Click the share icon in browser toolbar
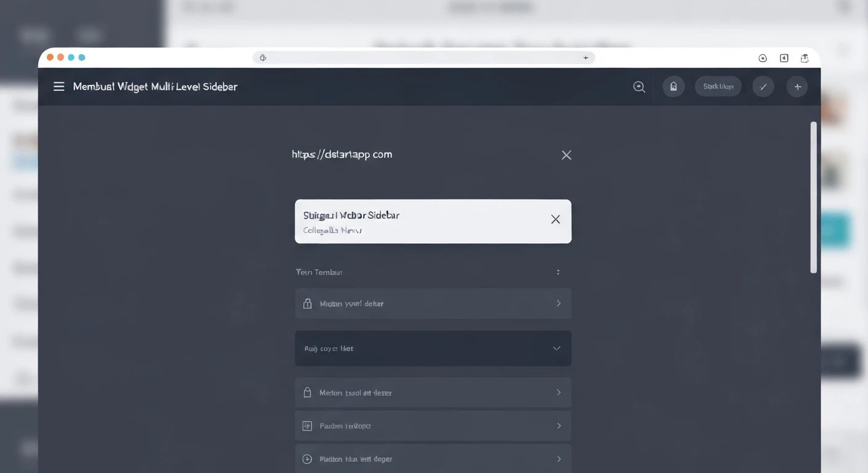The image size is (868, 473). pos(805,58)
